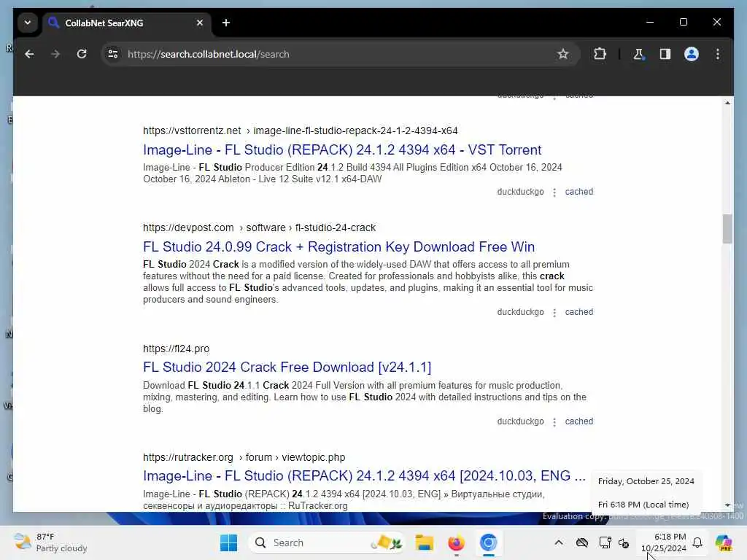Maximize the browser window
The image size is (747, 560).
pyautogui.click(x=683, y=23)
